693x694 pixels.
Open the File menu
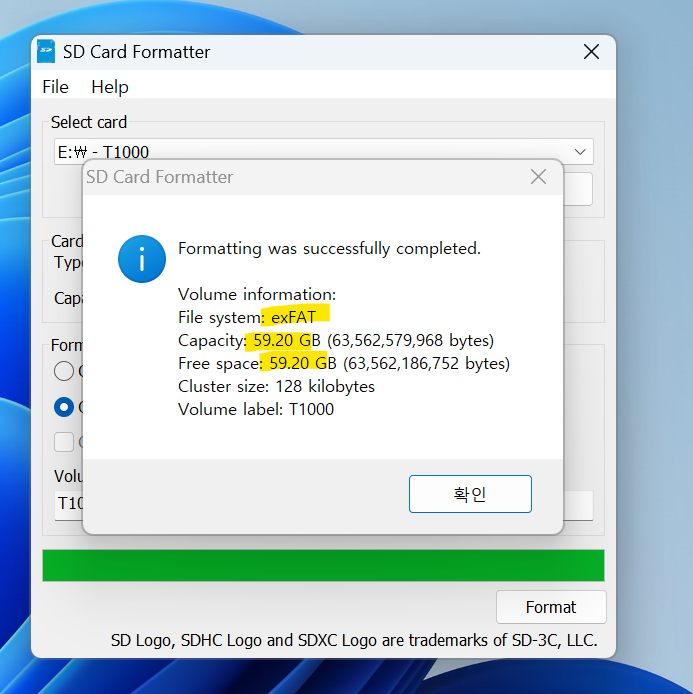tap(55, 87)
